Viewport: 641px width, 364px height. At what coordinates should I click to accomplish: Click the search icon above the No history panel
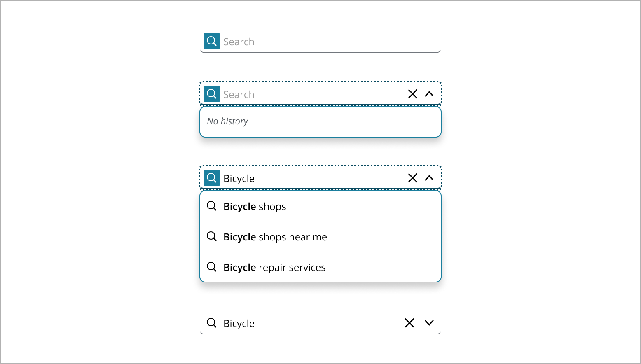point(212,94)
